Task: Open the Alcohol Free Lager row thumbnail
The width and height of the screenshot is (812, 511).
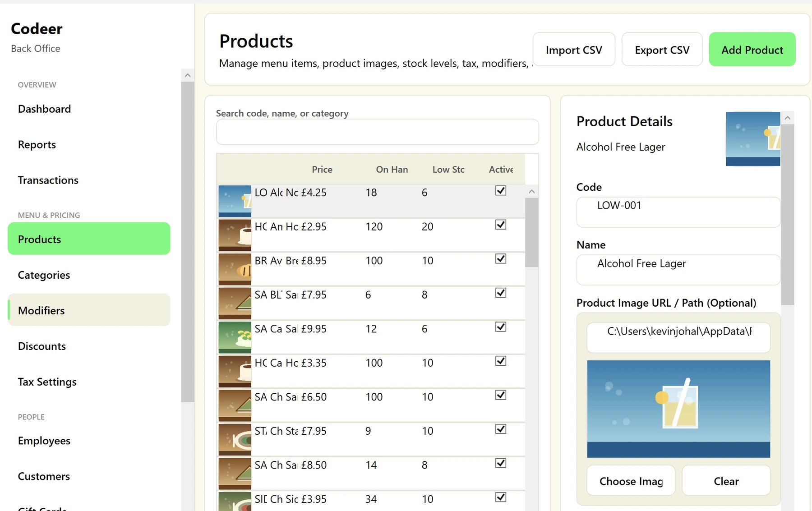Action: (235, 201)
